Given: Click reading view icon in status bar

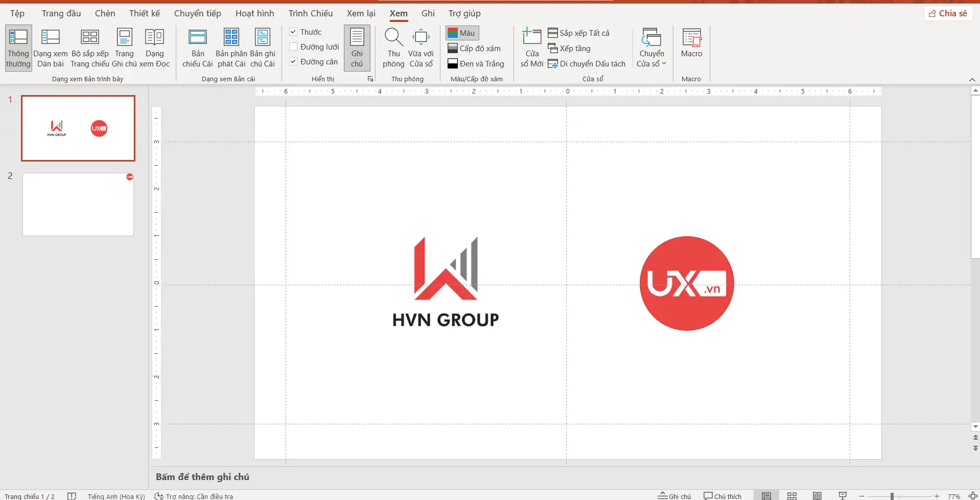Looking at the screenshot, I should click(x=818, y=496).
